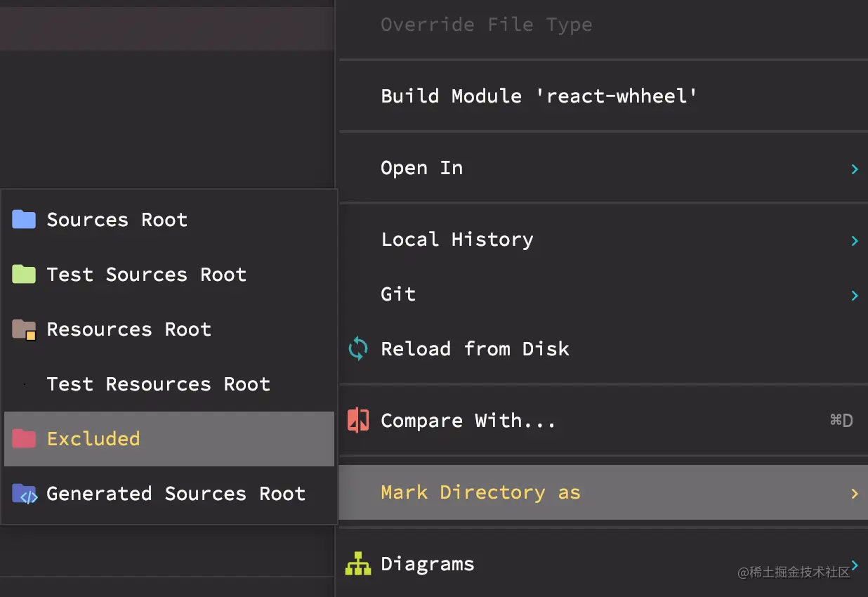Expand the Open In submenu arrow
The height and width of the screenshot is (597, 868).
coord(854,169)
